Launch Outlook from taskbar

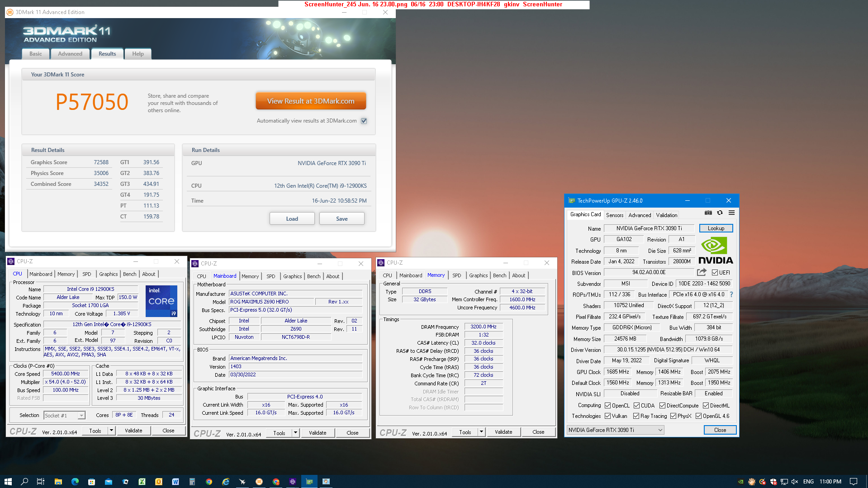159,482
